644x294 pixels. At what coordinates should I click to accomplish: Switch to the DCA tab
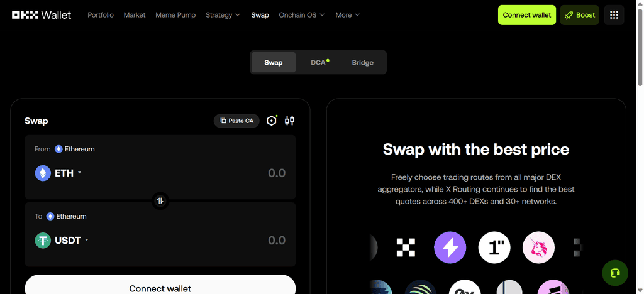[x=318, y=62]
